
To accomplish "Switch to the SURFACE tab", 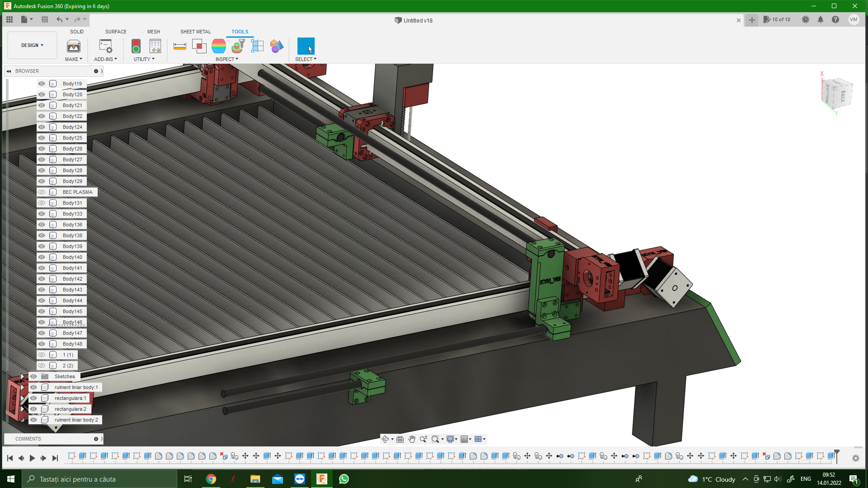I will point(116,32).
